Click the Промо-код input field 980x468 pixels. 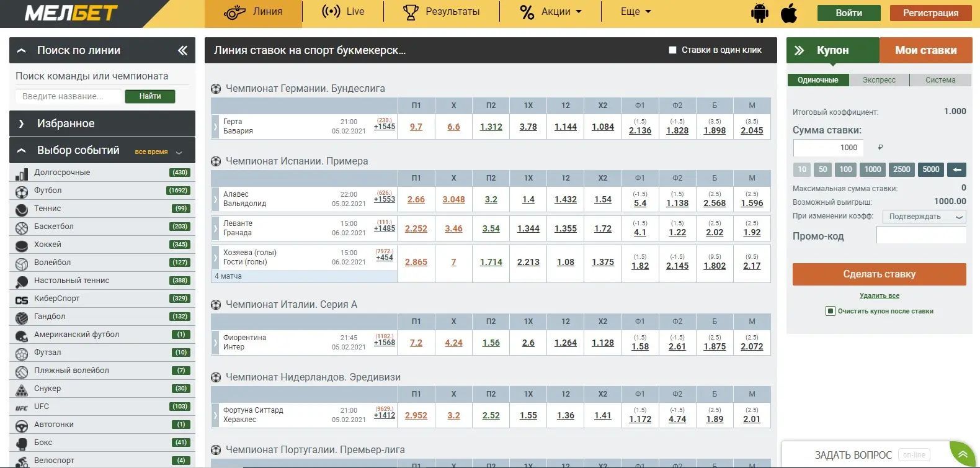tap(921, 235)
